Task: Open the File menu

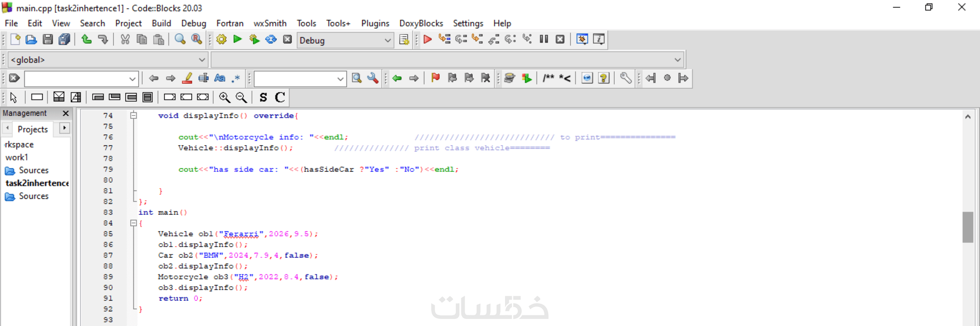Action: 11,23
